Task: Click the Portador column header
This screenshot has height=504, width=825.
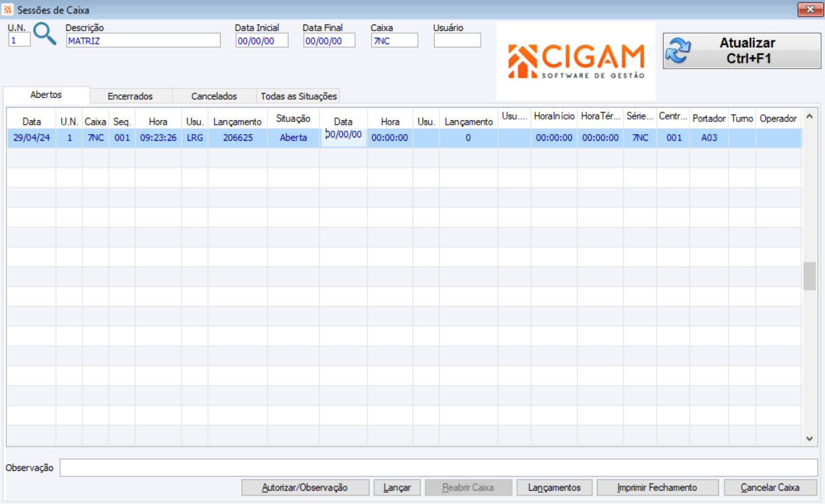Action: [709, 119]
